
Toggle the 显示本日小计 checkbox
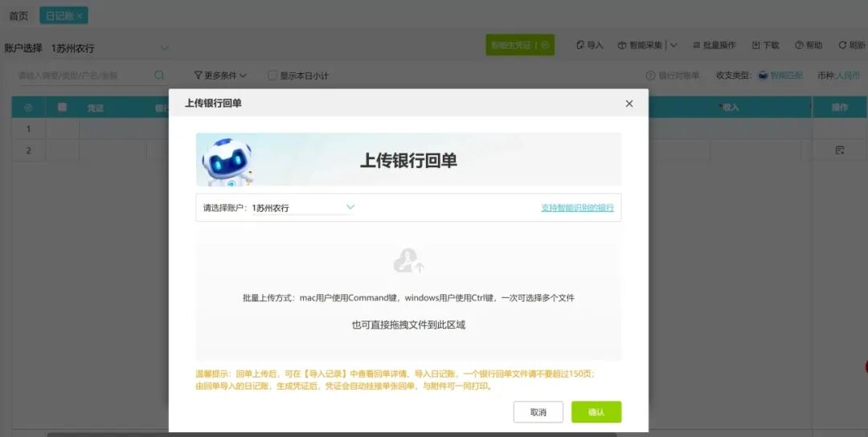click(272, 76)
